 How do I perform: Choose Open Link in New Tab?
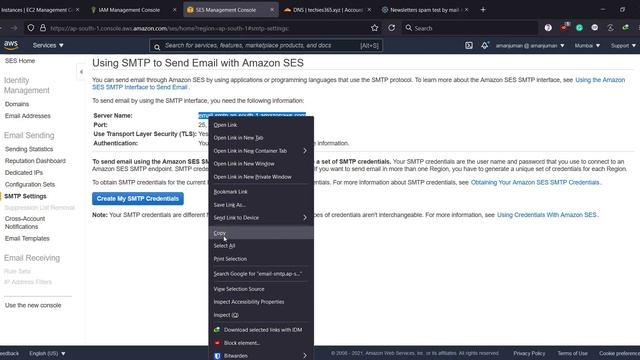coord(261,138)
